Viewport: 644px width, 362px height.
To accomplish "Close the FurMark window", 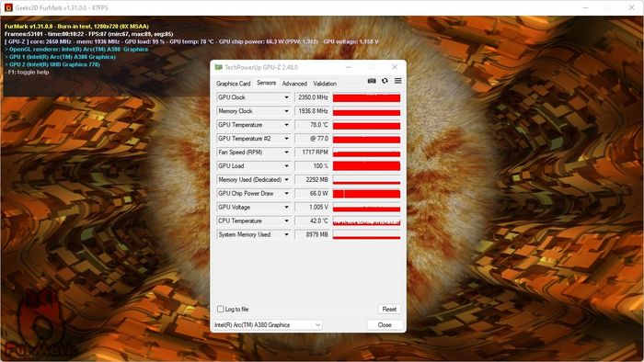I will click(632, 7).
